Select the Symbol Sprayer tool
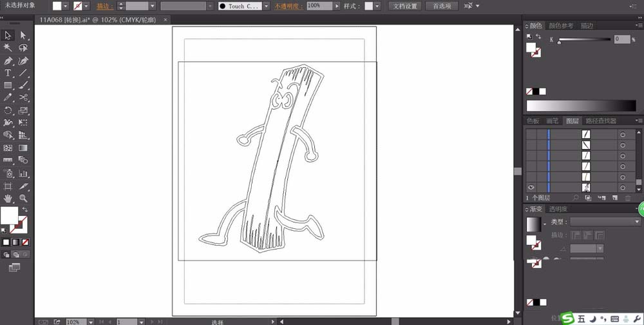Image resolution: width=644 pixels, height=325 pixels. [x=8, y=173]
